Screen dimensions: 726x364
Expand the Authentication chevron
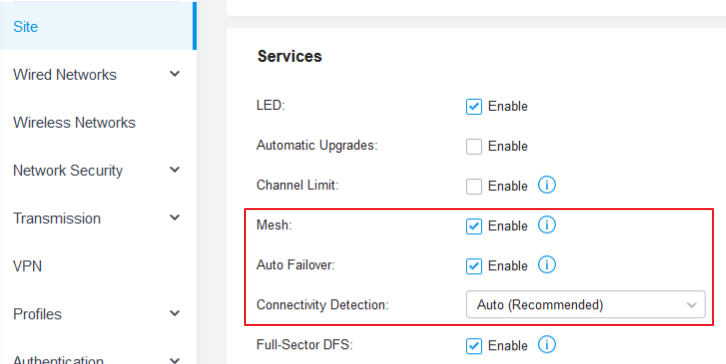coord(175,360)
